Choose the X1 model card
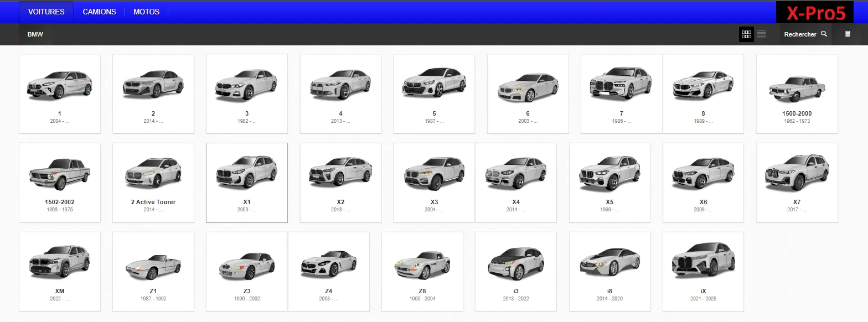 pyautogui.click(x=247, y=183)
